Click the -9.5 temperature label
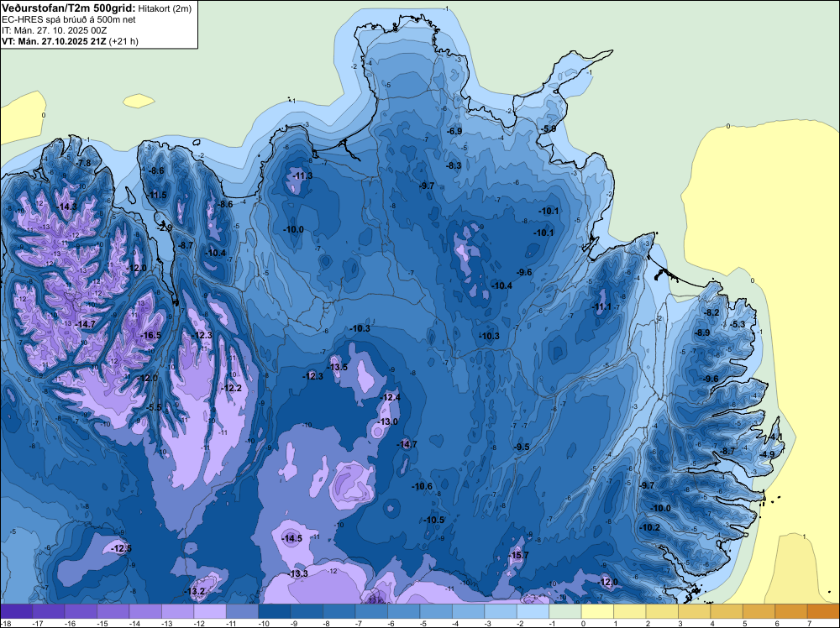The height and width of the screenshot is (628, 840). pyautogui.click(x=522, y=447)
